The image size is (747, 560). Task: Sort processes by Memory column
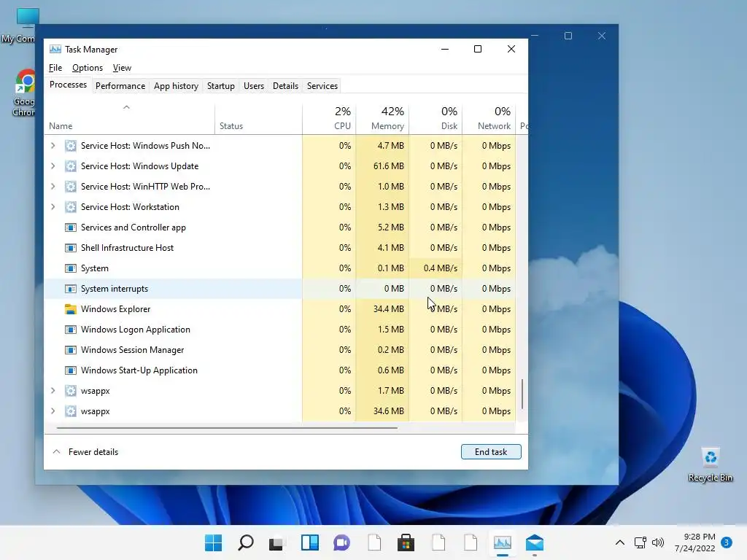coord(382,118)
